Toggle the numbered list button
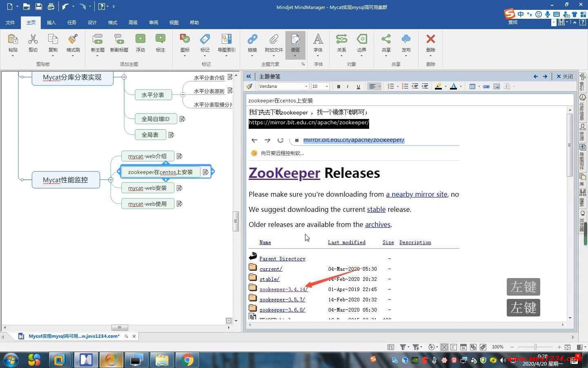The height and width of the screenshot is (368, 588). [x=391, y=86]
